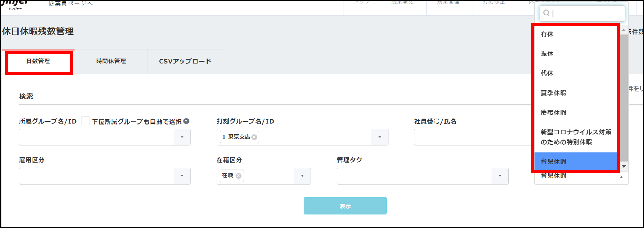
Task: Open the 管理タグ dropdown
Action: click(x=500, y=176)
